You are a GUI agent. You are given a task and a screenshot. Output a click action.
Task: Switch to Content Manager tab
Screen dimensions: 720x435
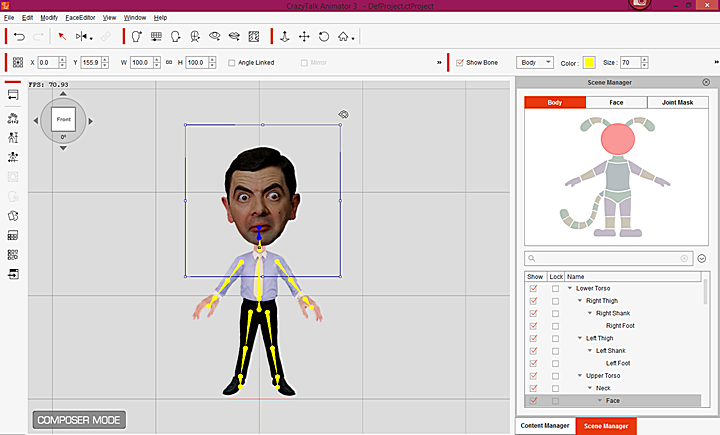point(545,426)
